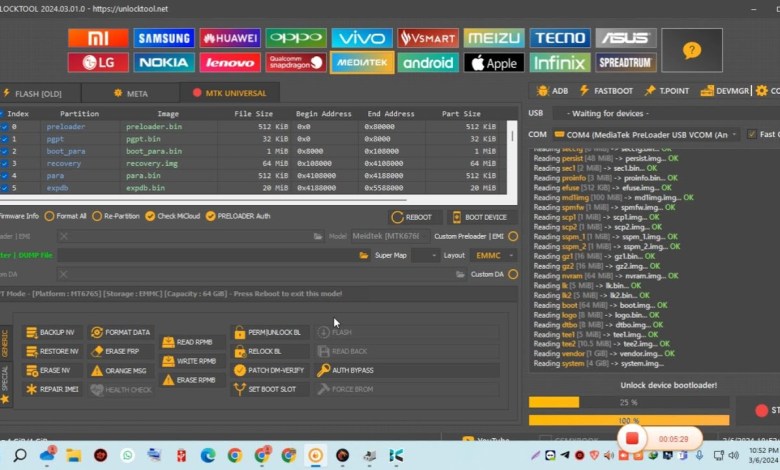Select the Samsung brand icon
The height and width of the screenshot is (470, 780).
164,38
